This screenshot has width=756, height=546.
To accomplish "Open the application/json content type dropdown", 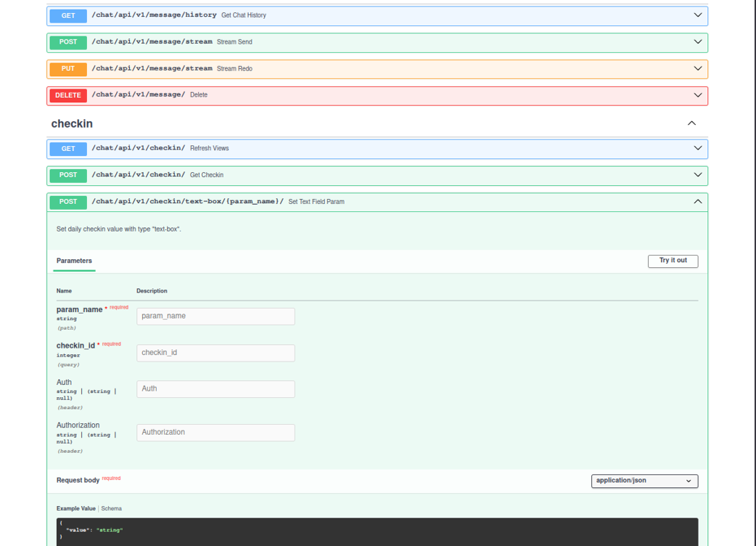I will click(x=644, y=481).
